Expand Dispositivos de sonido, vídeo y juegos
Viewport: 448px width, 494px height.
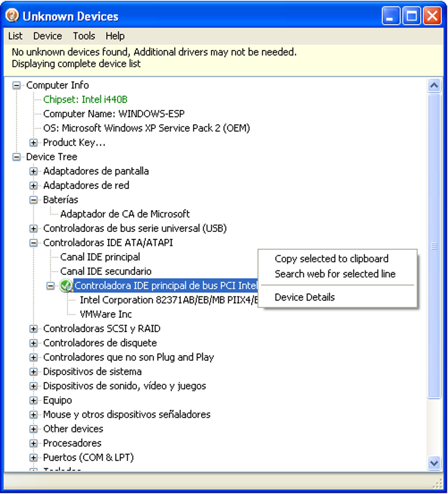pos(33,386)
